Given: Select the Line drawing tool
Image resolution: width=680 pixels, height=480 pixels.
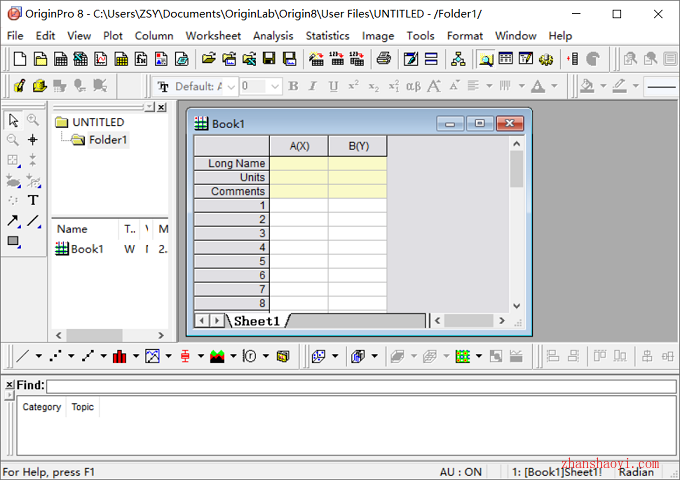Looking at the screenshot, I should [33, 220].
